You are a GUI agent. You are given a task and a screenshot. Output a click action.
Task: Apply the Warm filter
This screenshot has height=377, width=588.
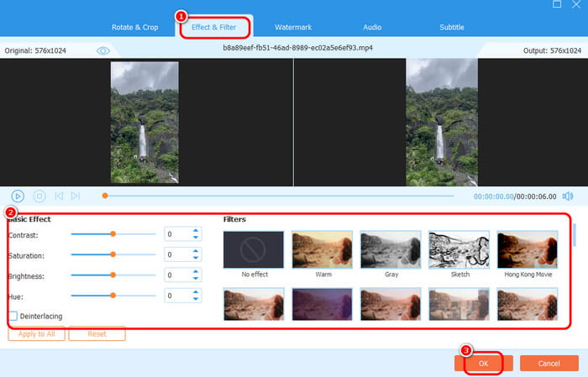pos(322,249)
